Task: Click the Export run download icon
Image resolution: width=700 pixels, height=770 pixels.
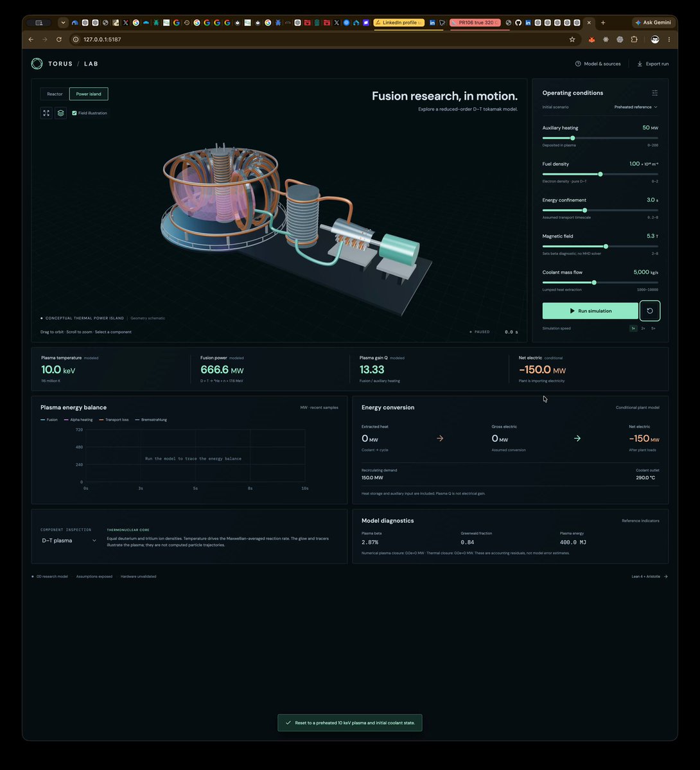Action: (640, 64)
